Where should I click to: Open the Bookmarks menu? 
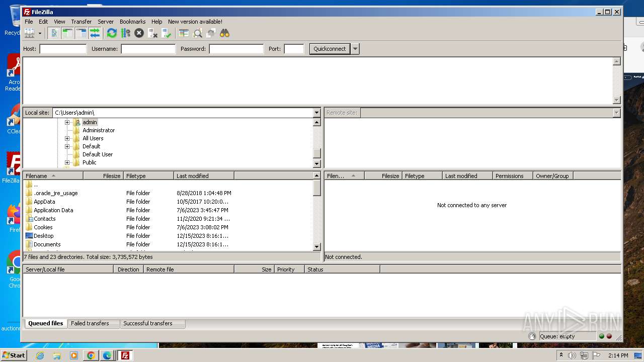[132, 22]
